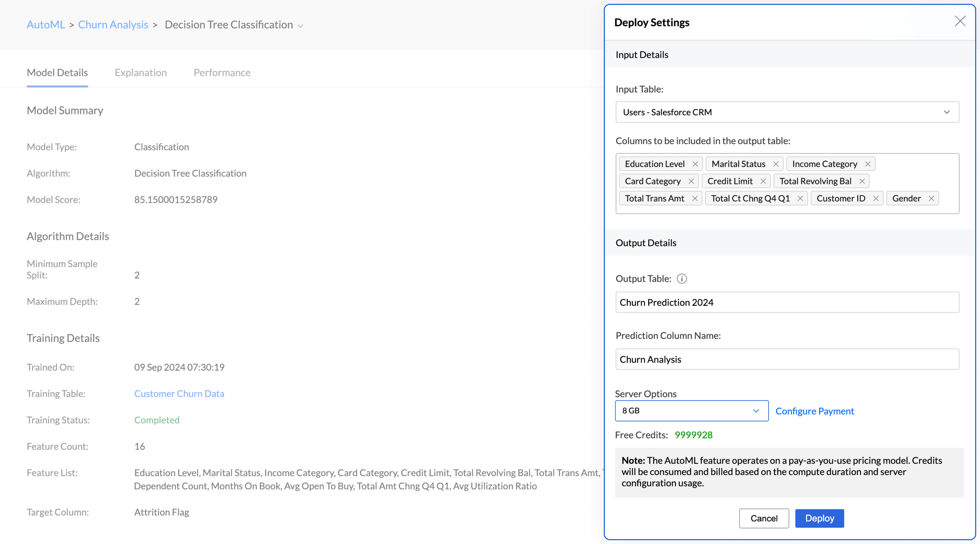Remove the Income Category column tag

click(x=867, y=164)
